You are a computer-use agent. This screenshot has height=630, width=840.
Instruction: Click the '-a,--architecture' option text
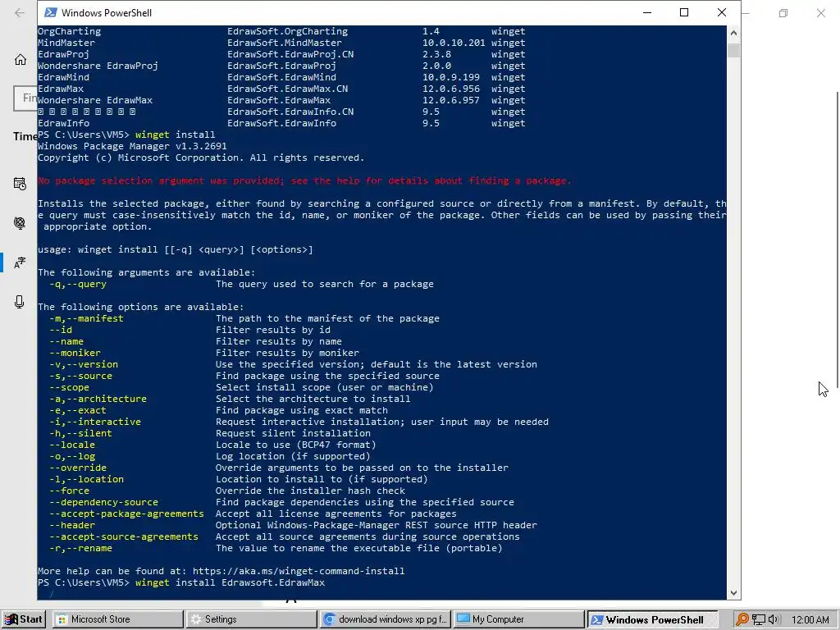[x=98, y=399]
